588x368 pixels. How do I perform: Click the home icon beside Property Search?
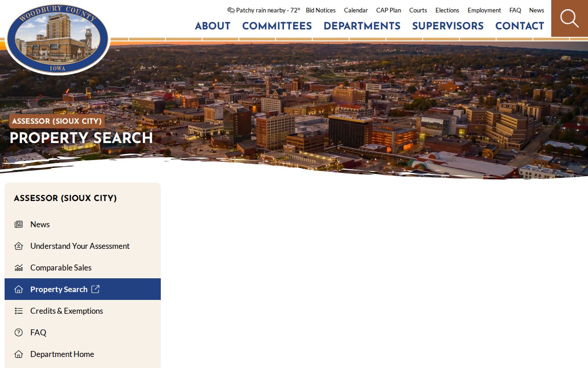(18, 289)
